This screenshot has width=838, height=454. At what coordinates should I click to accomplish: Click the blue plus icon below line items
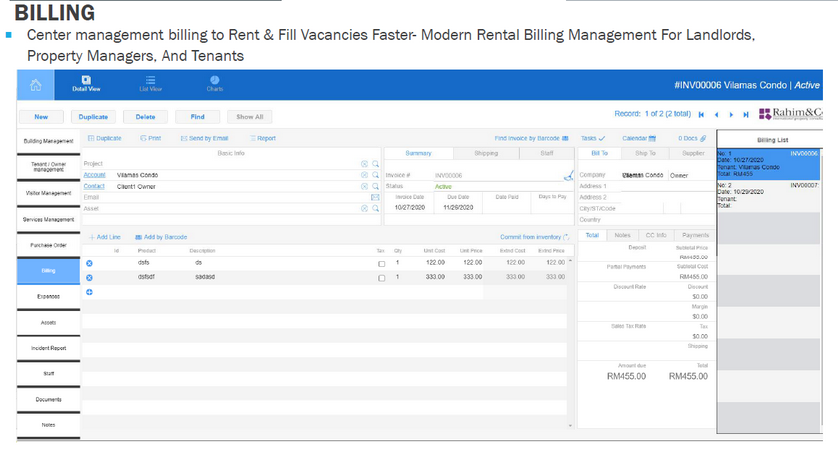click(x=89, y=291)
